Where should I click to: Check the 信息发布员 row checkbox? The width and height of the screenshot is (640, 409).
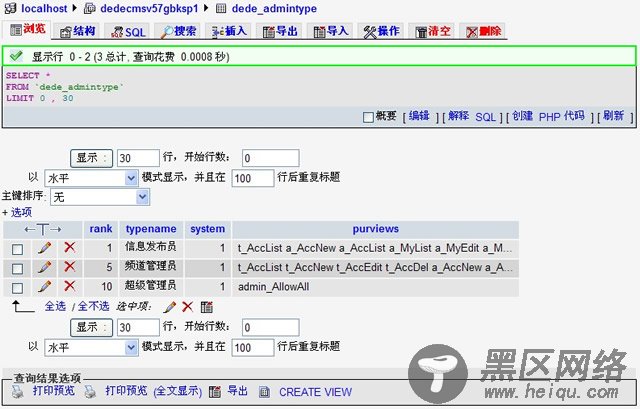[x=17, y=249]
